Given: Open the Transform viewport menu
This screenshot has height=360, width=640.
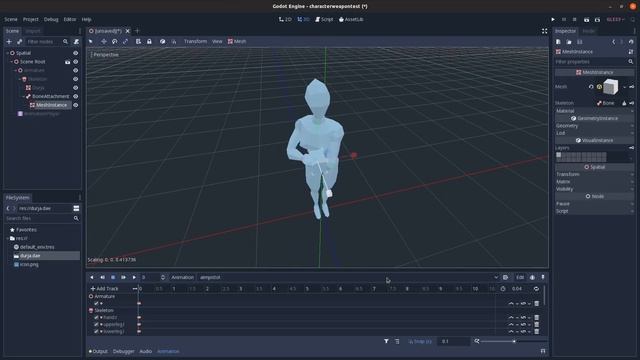Looking at the screenshot, I should tap(195, 41).
